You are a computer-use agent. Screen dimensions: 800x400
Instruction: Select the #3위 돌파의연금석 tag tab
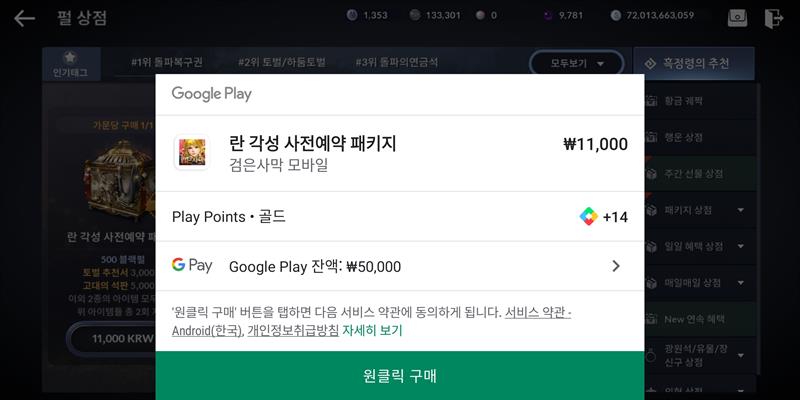[396, 63]
